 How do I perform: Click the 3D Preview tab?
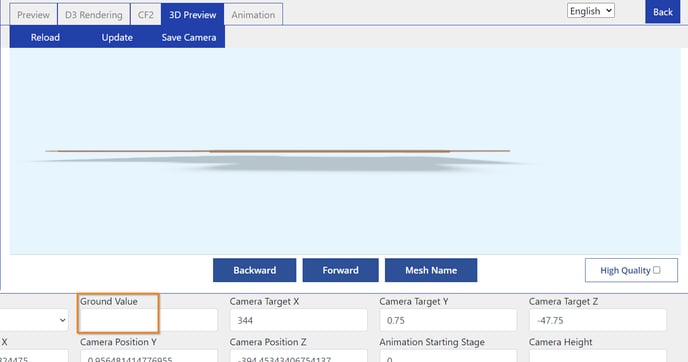pos(193,14)
